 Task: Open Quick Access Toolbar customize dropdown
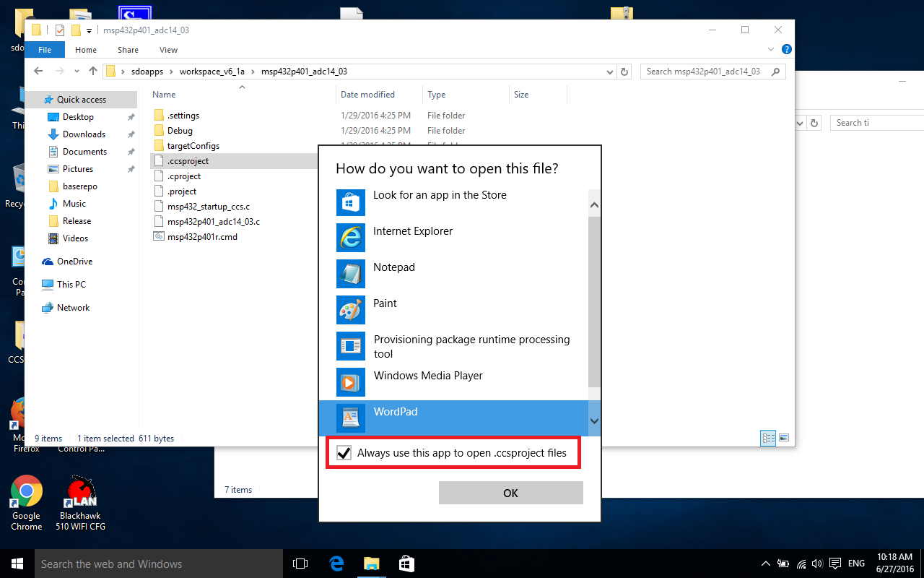point(89,30)
